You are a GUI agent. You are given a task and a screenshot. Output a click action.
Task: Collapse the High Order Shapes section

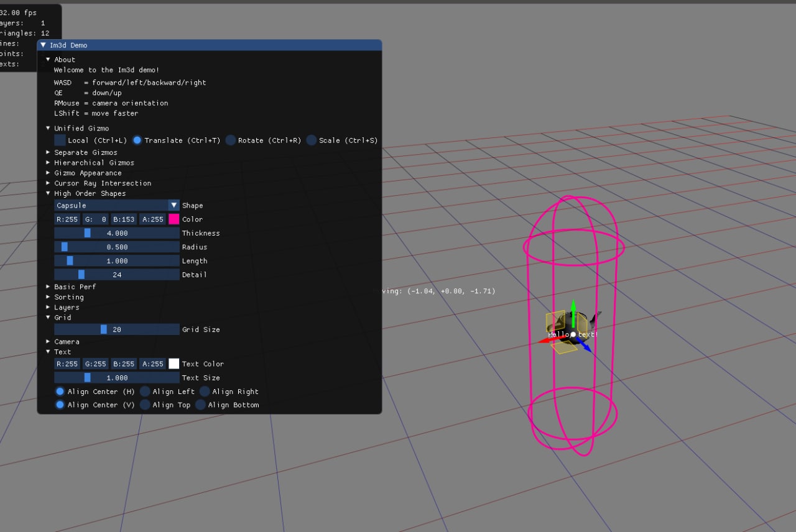[x=48, y=193]
